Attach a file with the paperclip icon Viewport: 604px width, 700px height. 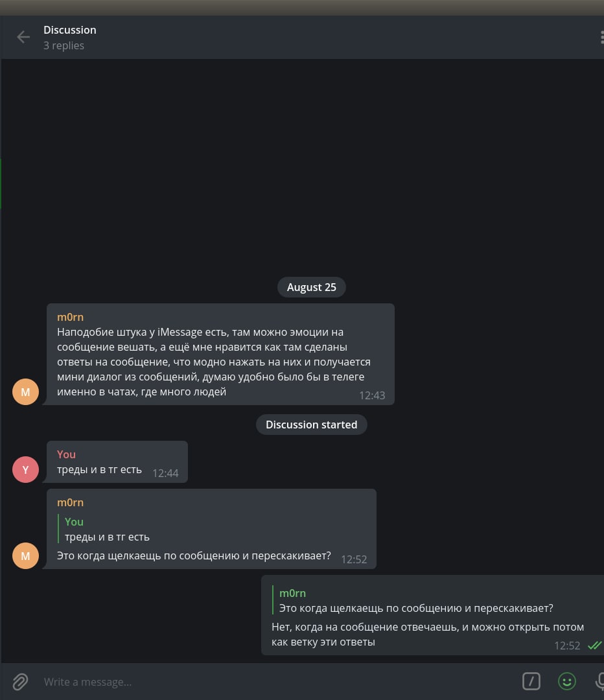tap(21, 681)
